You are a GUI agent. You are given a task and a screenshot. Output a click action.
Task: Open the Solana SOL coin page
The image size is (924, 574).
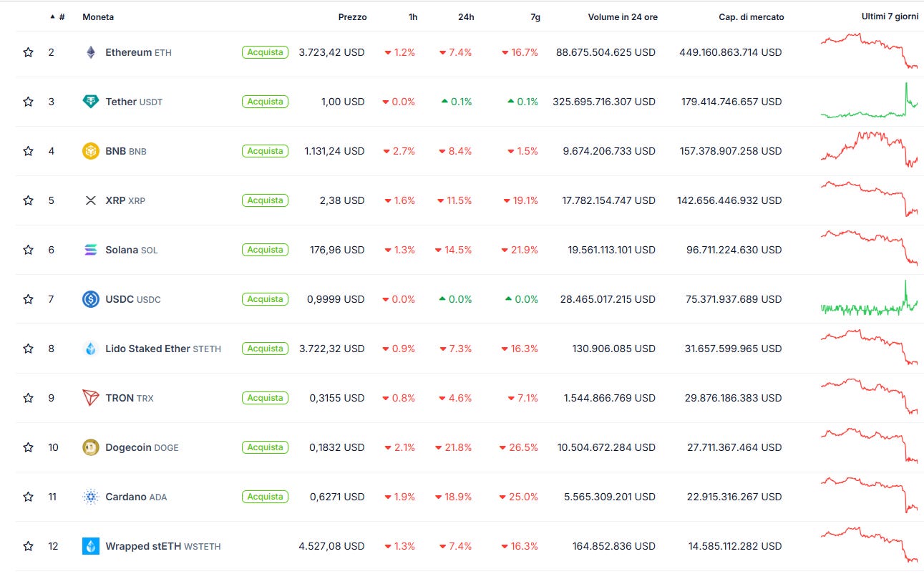132,250
